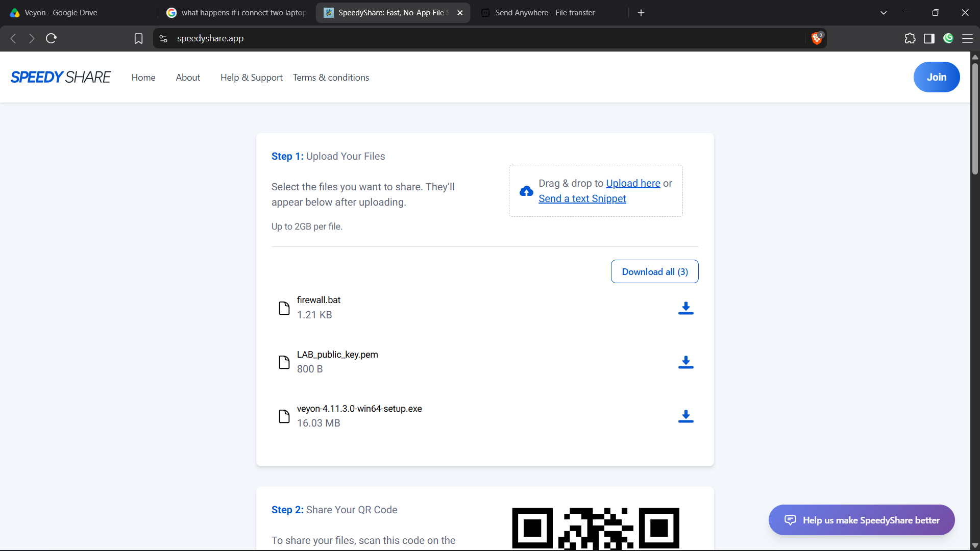
Task: Go back to previous page
Action: pos(14,38)
